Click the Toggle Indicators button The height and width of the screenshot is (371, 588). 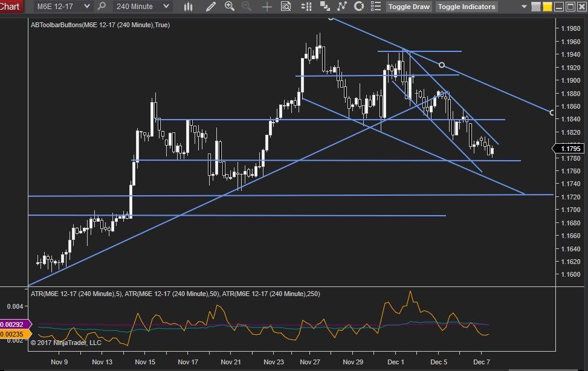pos(467,7)
